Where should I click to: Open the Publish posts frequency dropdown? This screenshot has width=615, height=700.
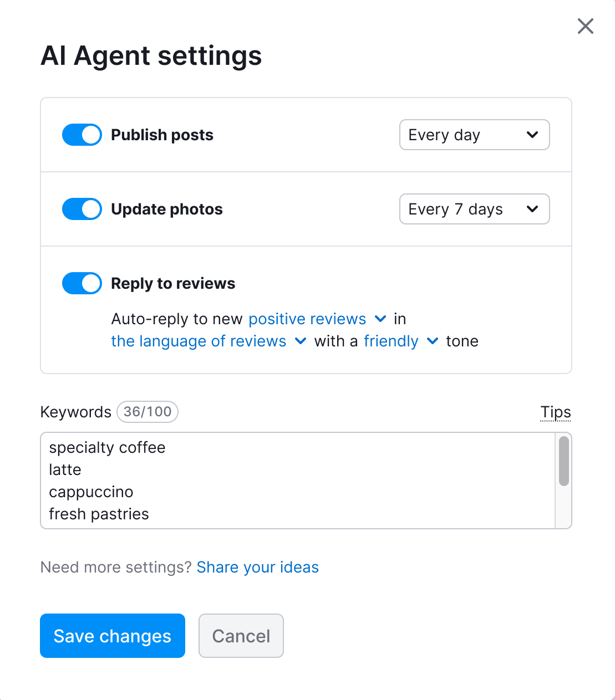click(x=474, y=135)
